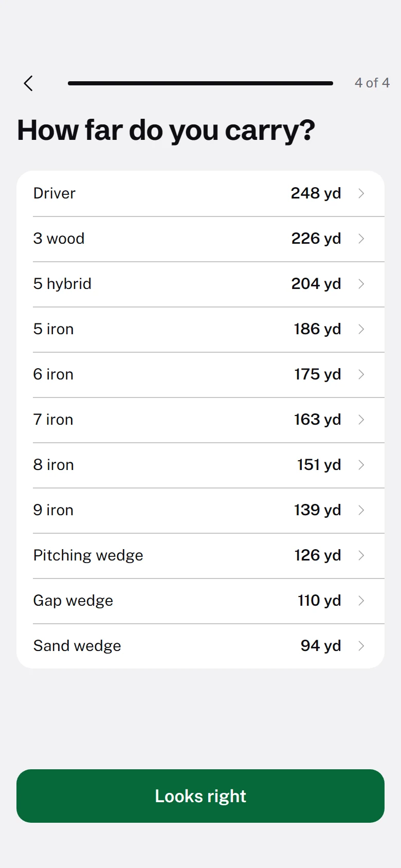Tap the 4 of 4 step indicator
This screenshot has height=868, width=401.
(x=372, y=83)
